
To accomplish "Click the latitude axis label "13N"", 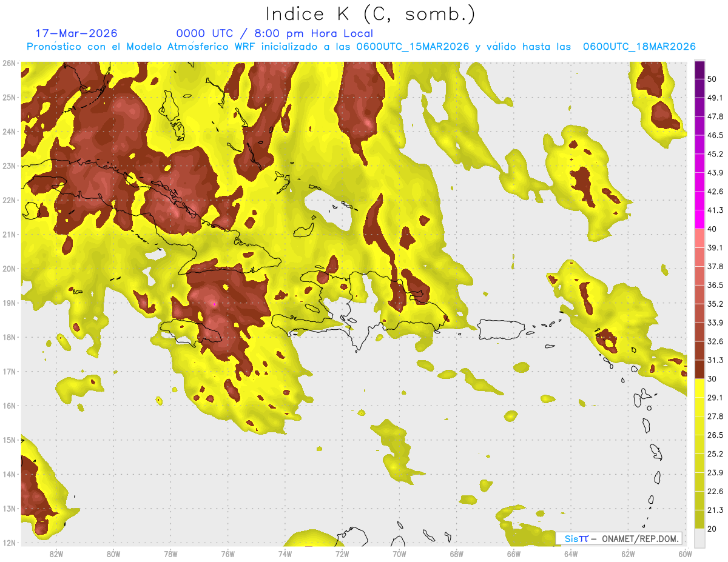I will 10,508.
